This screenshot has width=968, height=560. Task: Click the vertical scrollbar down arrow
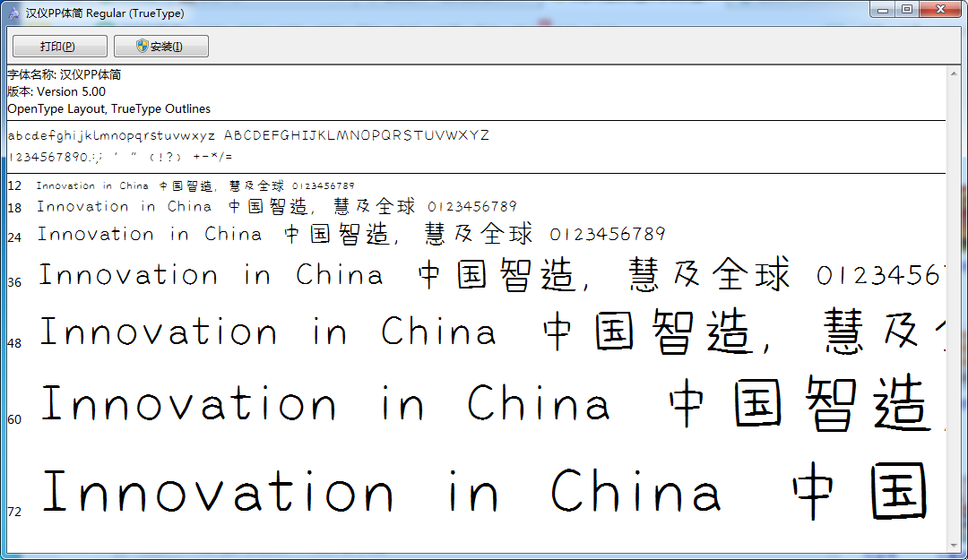tap(954, 546)
